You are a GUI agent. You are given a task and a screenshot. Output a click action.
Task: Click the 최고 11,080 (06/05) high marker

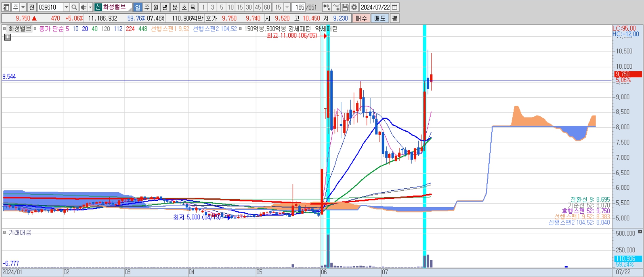(292, 35)
